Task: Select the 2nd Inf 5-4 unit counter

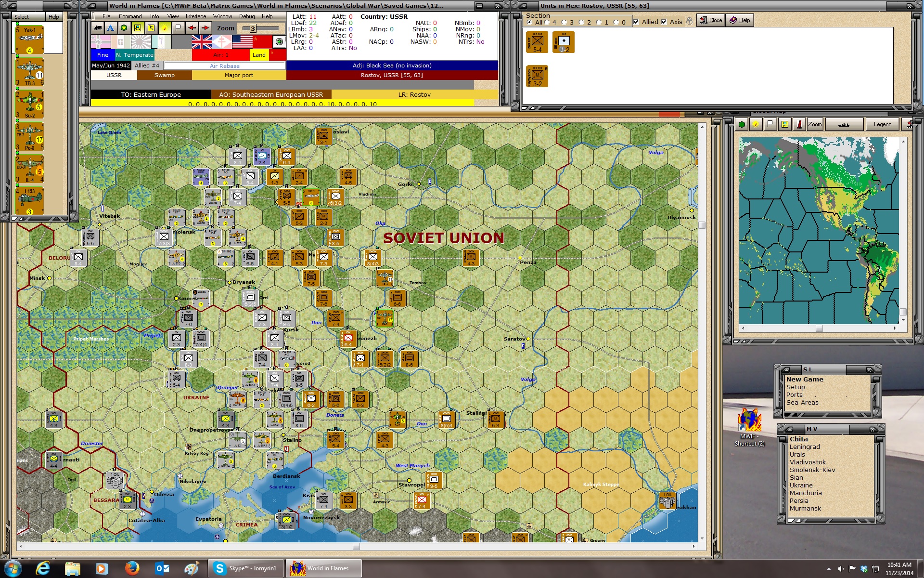Action: (x=537, y=42)
